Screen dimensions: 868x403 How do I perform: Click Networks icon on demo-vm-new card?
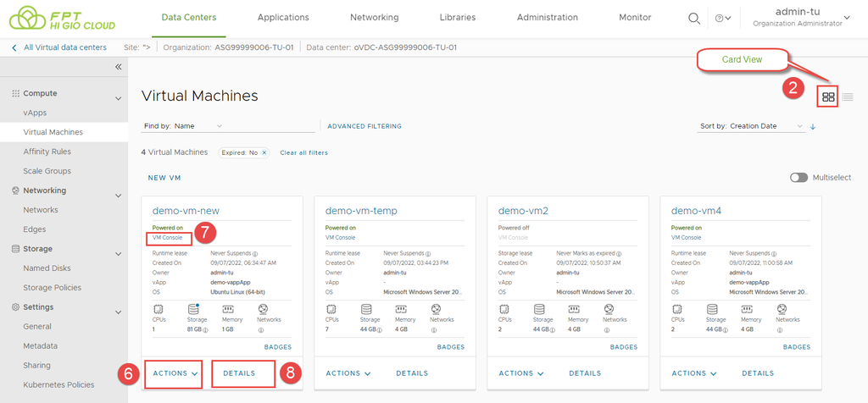coord(263,310)
